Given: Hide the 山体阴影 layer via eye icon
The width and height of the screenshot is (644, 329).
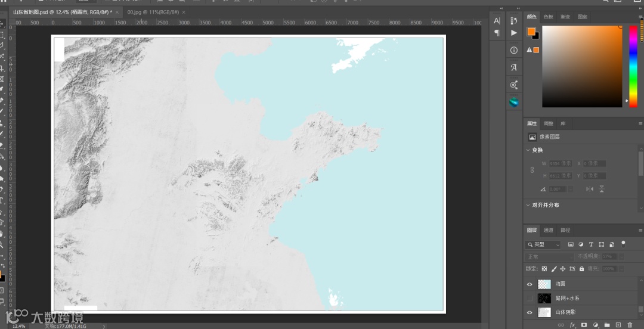Looking at the screenshot, I should pos(530,312).
